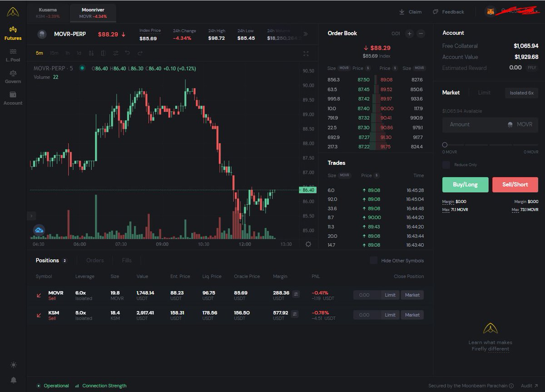
Task: Toggle fullscreen chart view
Action: [306, 54]
